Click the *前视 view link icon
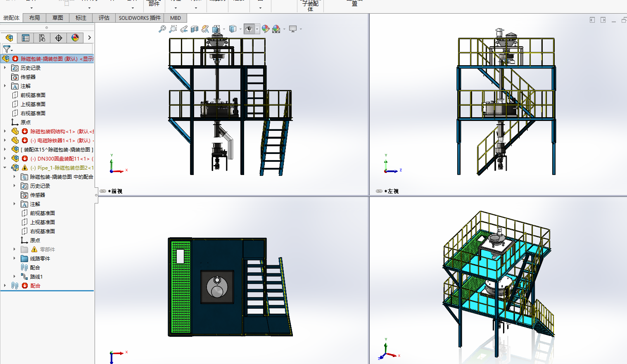The image size is (627, 364). point(103,191)
